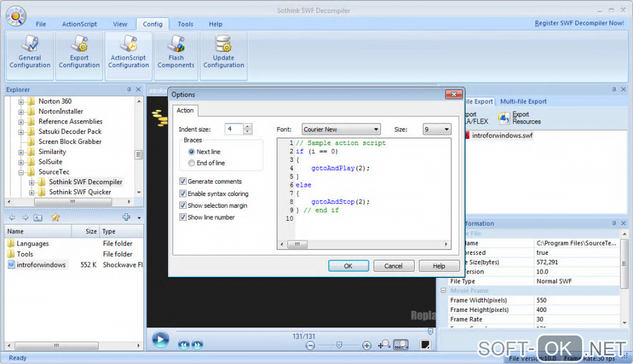Open Update Configuration in the ribbon
The height and width of the screenshot is (364, 633).
(x=223, y=56)
